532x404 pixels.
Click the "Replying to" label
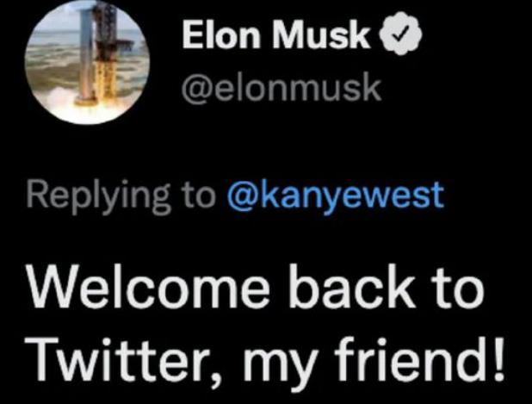tap(121, 197)
